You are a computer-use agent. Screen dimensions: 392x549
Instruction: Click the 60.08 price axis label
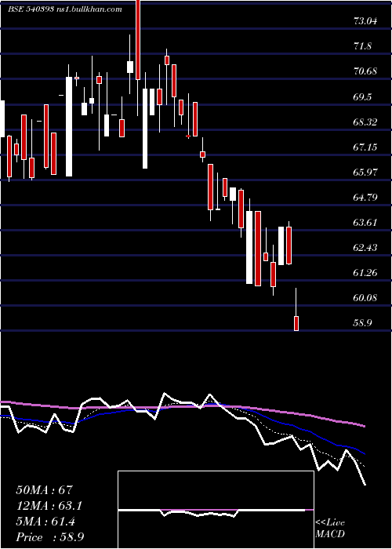[366, 298]
